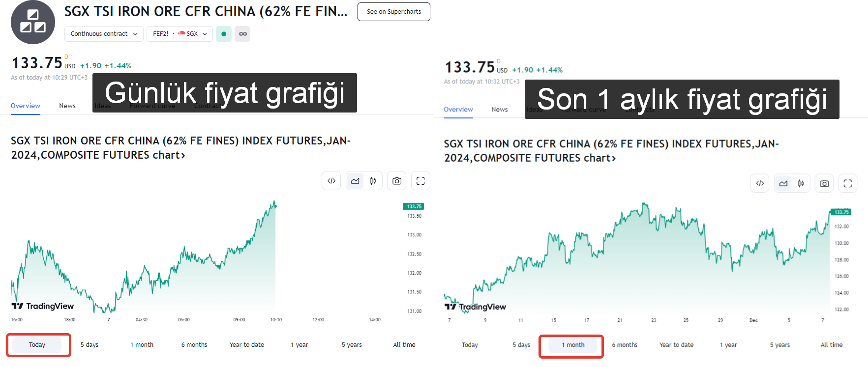Expand the FEF2! SGX symbol dropdown
868x367 pixels.
[x=180, y=34]
